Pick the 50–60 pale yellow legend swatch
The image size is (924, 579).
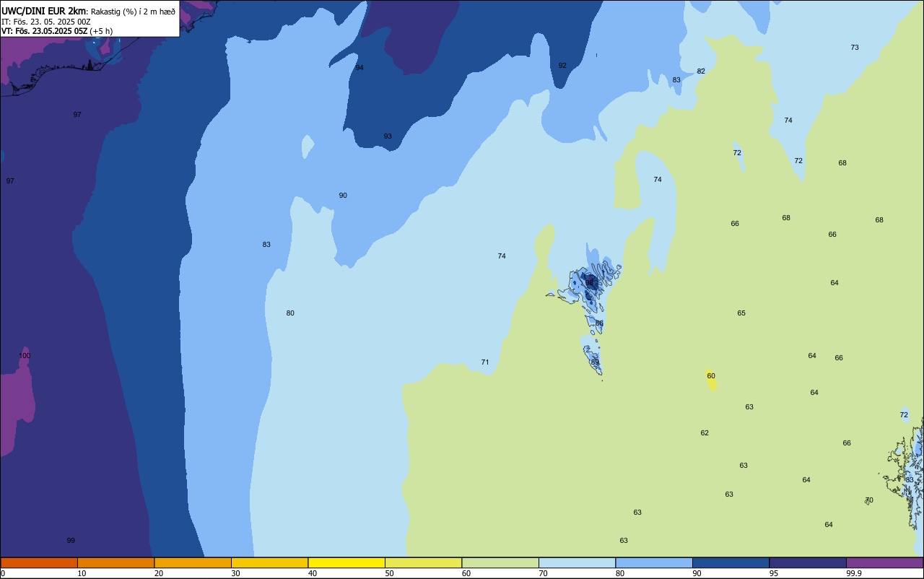pos(423,562)
